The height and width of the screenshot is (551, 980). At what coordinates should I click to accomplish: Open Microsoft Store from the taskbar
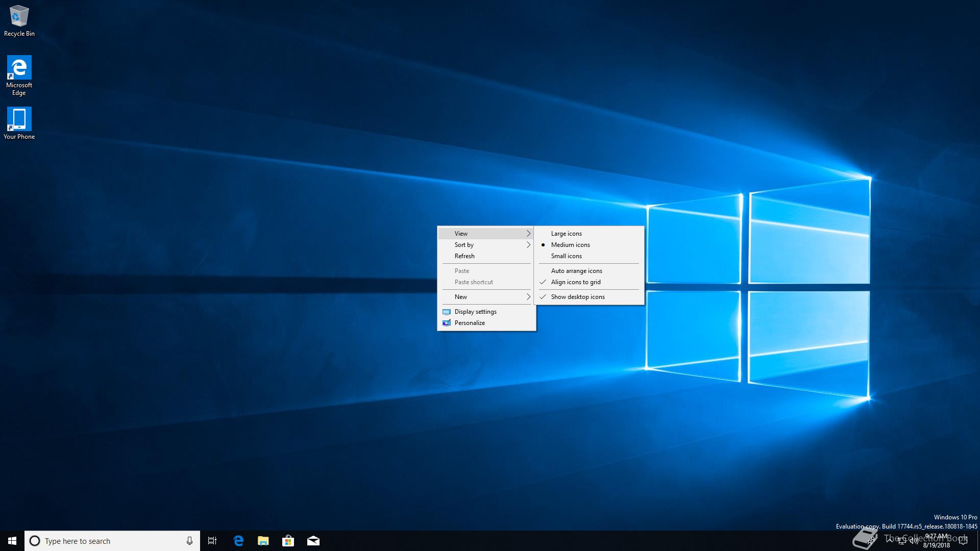(x=288, y=541)
